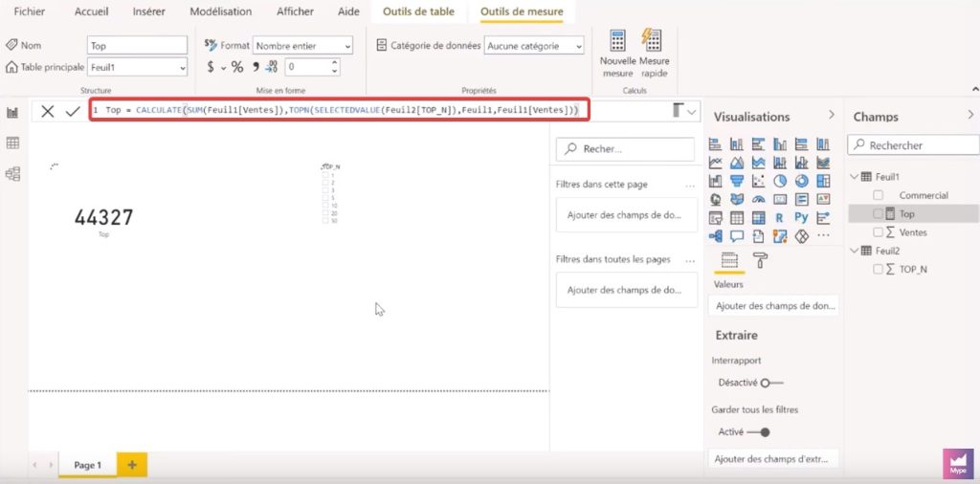980x484 pixels.
Task: Collapse the Feuil1 table tree
Action: pyautogui.click(x=855, y=177)
